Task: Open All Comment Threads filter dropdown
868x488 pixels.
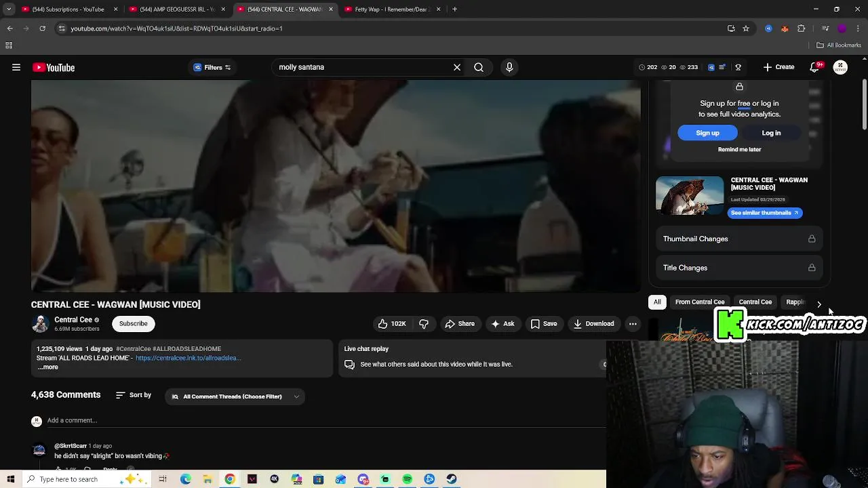Action: [x=235, y=396]
